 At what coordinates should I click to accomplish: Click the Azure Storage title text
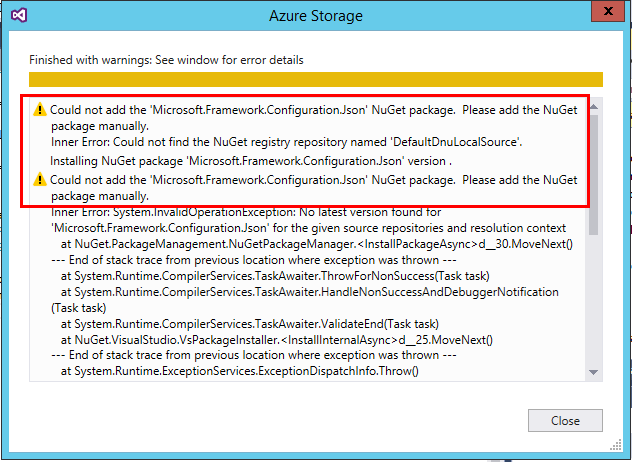[316, 16]
